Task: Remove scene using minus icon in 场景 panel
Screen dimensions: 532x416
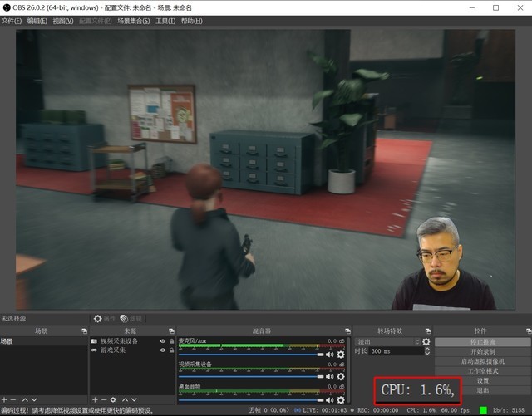Action: [x=13, y=400]
